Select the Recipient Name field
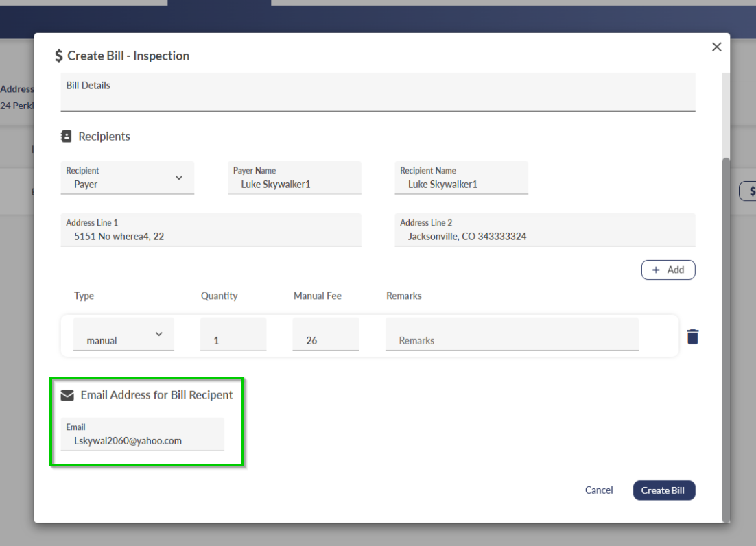 (461, 178)
